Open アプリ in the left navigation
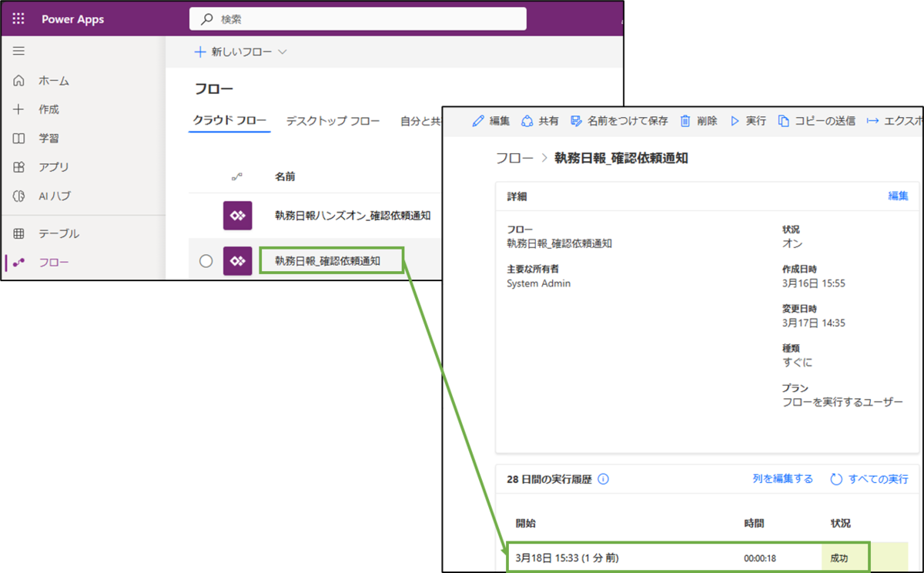The height and width of the screenshot is (573, 924). tap(54, 167)
